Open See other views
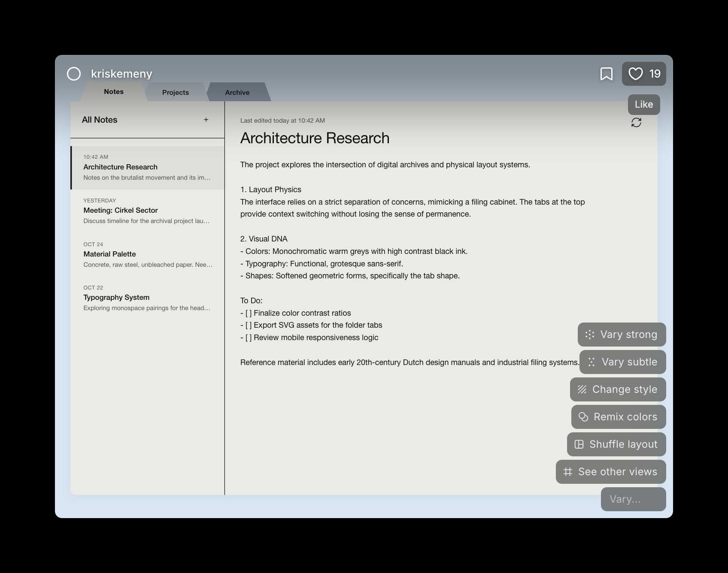 pyautogui.click(x=611, y=472)
